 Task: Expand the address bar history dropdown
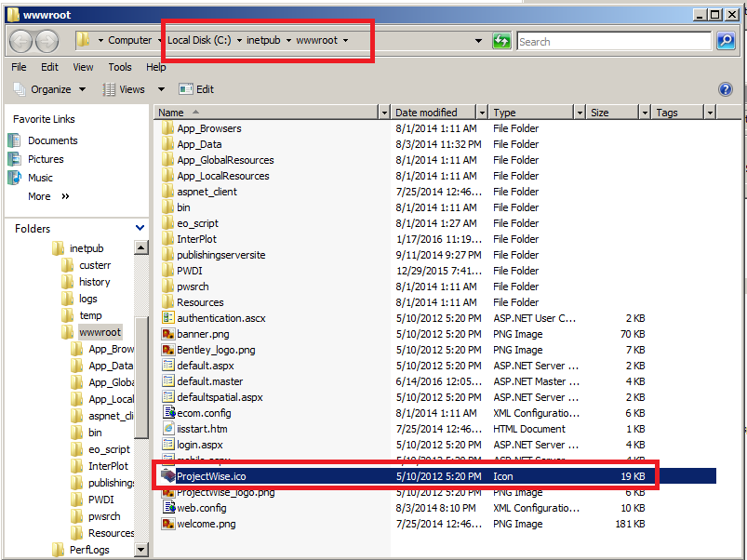point(478,41)
